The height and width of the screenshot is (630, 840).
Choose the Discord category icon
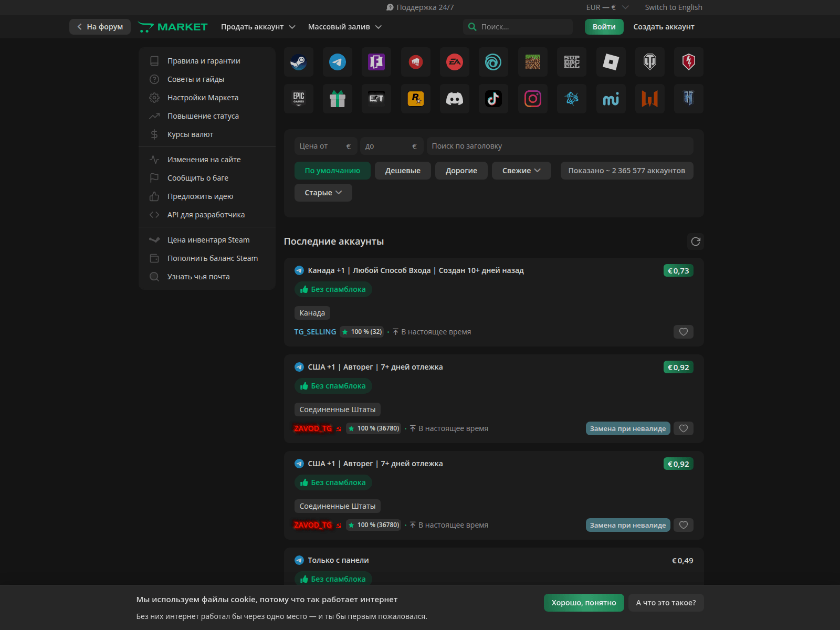pyautogui.click(x=454, y=99)
